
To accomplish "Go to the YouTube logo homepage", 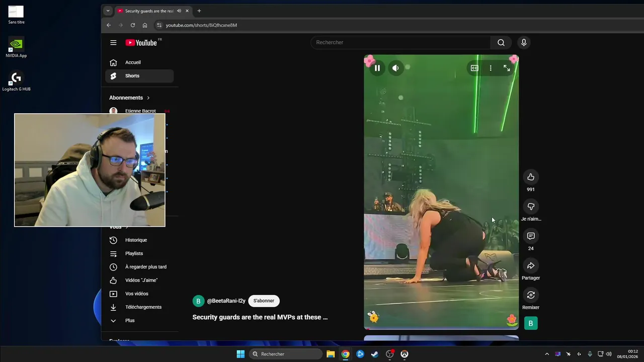I will (x=141, y=43).
